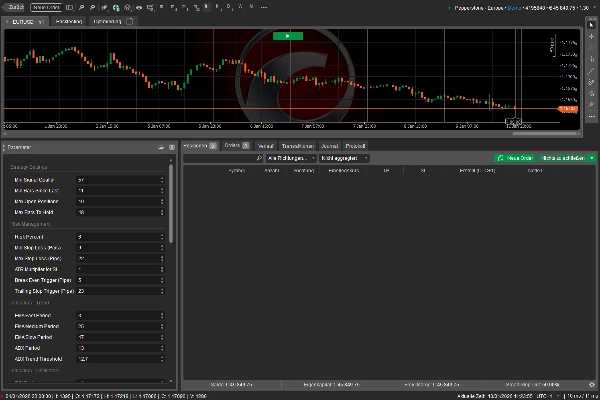Image resolution: width=600 pixels, height=400 pixels.
Task: Click the save parameters icon in Parameter panel
Action: click(172, 147)
